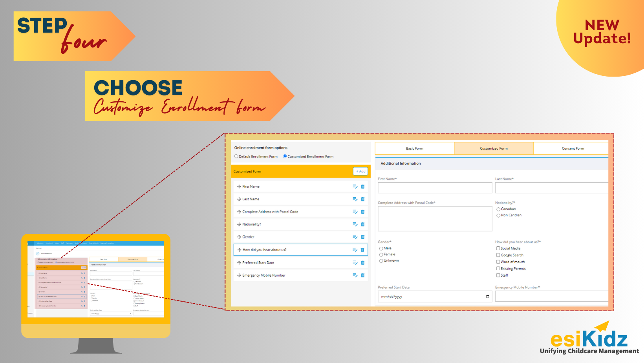This screenshot has width=644, height=363.
Task: Check the Social Media checkbox
Action: click(x=498, y=248)
